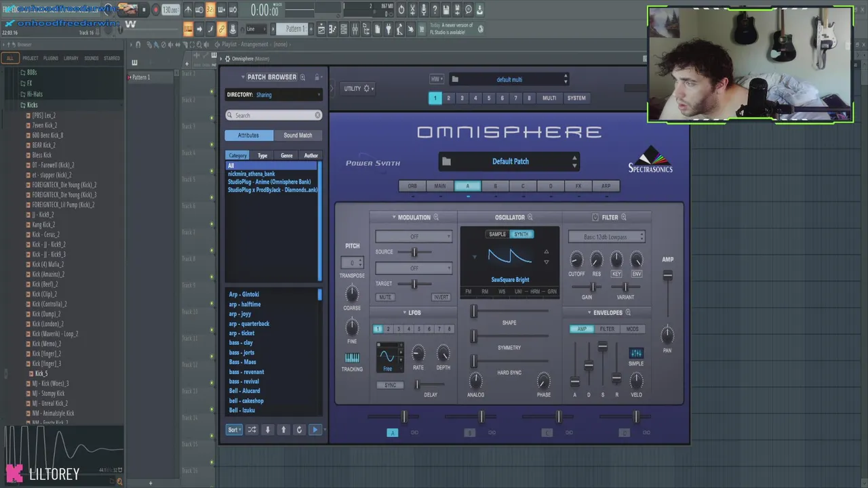Toggle the FM oscillator option
The height and width of the screenshot is (488, 868).
pyautogui.click(x=468, y=292)
